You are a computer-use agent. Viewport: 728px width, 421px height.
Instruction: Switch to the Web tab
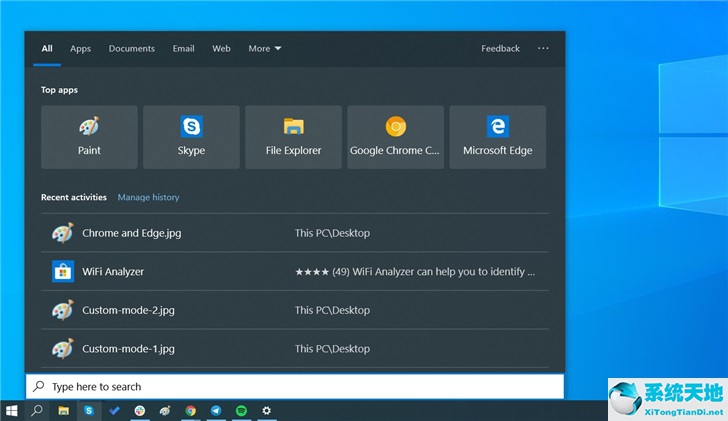(x=221, y=48)
